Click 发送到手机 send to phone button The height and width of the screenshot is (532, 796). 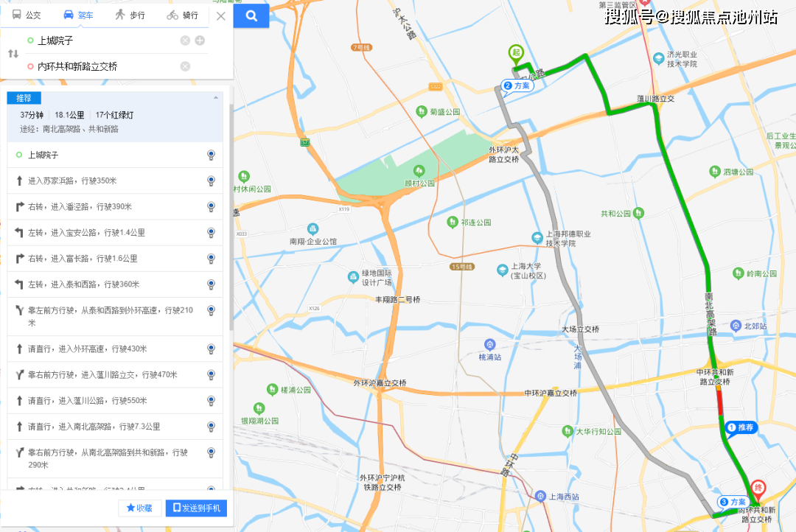196,508
